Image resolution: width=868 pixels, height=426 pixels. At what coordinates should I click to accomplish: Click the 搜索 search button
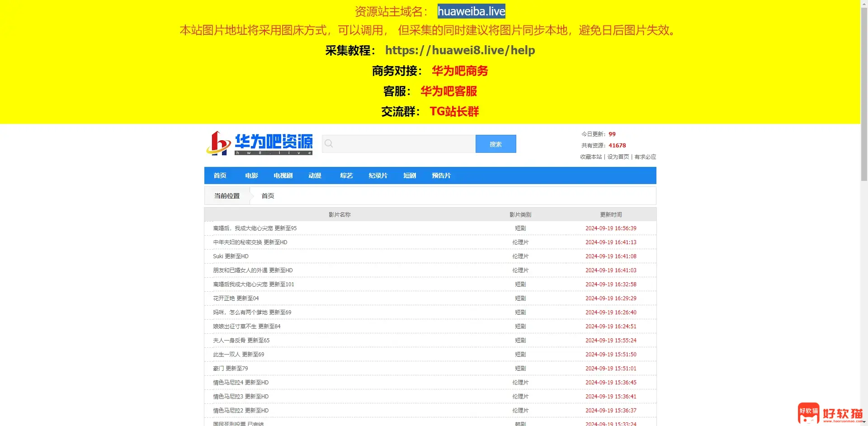point(495,144)
